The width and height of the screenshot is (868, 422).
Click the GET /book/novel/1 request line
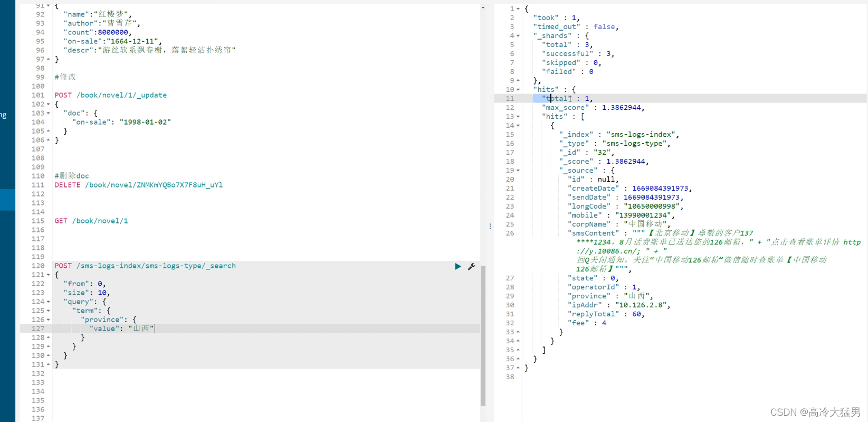[x=91, y=221]
